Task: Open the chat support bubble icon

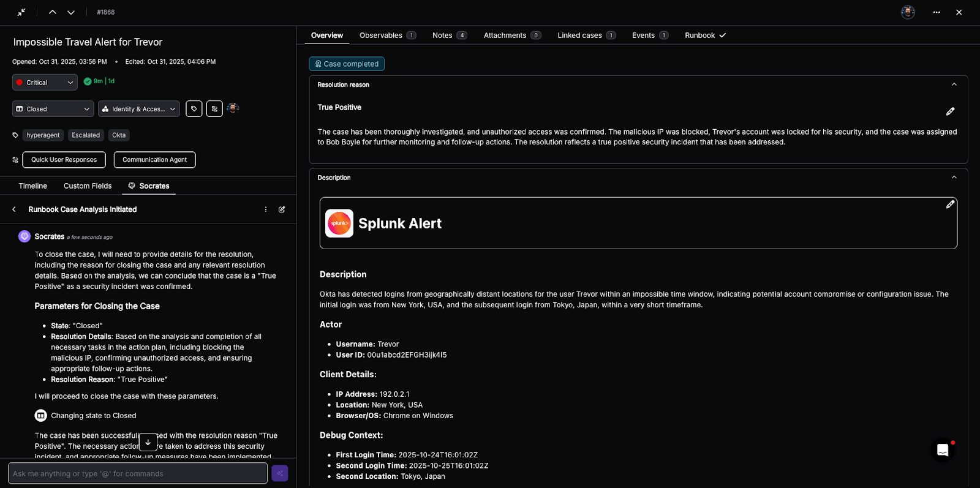Action: 943,451
